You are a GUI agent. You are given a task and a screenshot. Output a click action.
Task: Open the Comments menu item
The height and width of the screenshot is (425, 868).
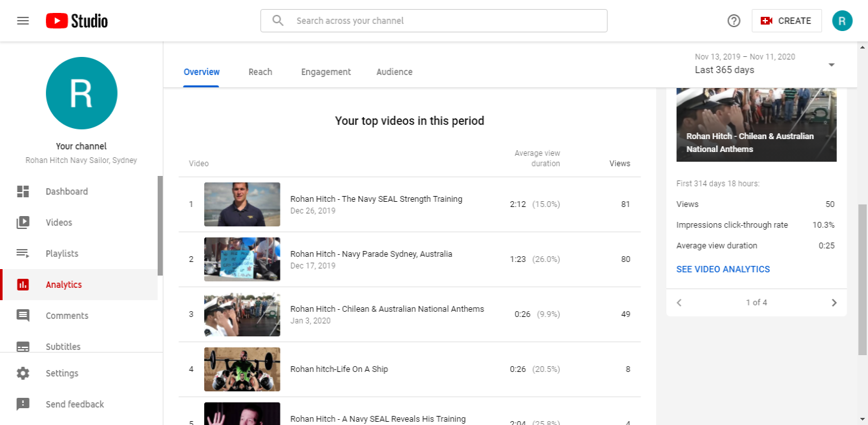click(x=79, y=316)
